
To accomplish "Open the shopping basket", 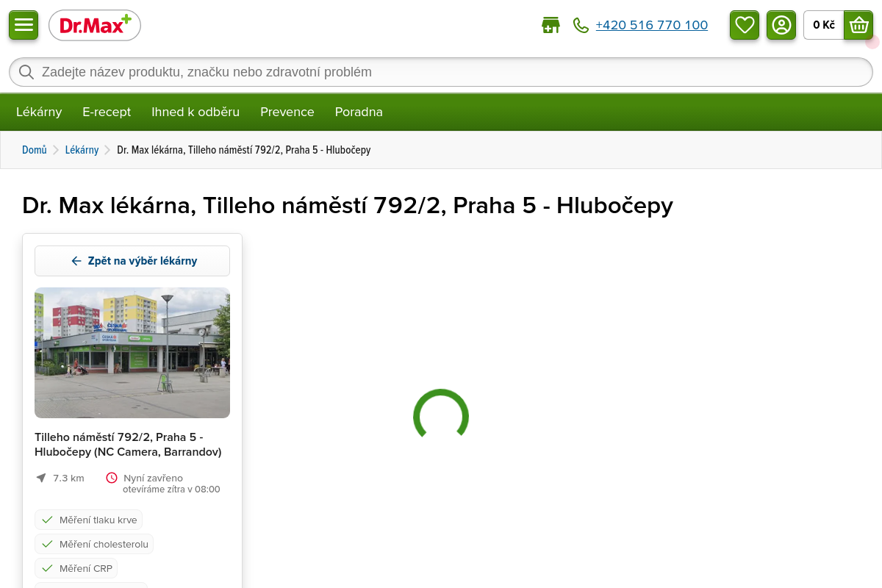I will (x=858, y=25).
